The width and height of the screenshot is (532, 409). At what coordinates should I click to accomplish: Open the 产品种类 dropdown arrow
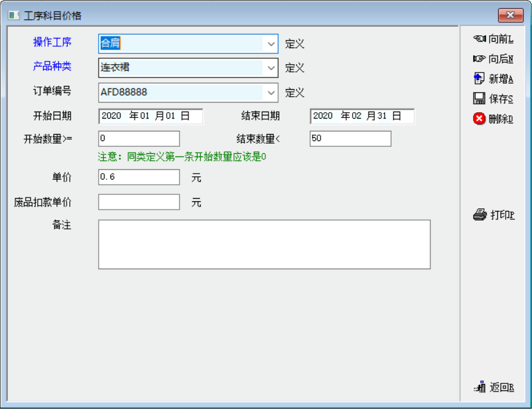click(270, 67)
